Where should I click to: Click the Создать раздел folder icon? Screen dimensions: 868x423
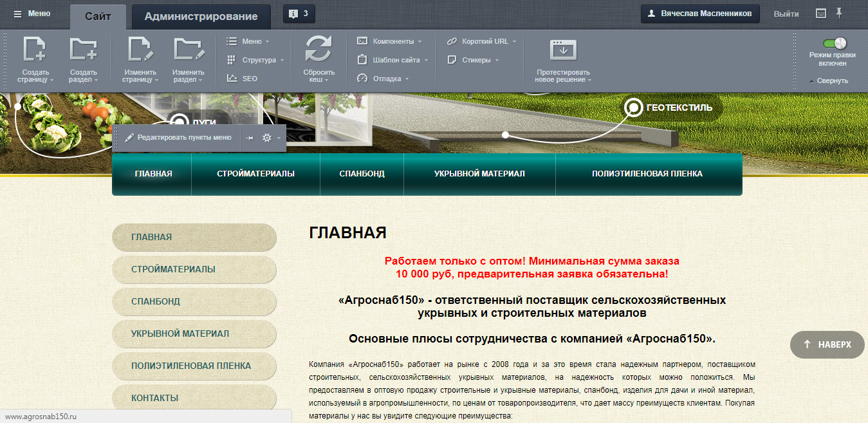tap(84, 50)
